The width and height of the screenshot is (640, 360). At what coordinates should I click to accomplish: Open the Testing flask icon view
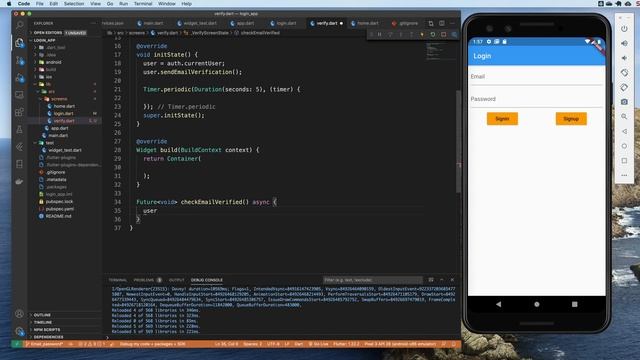tap(19, 129)
